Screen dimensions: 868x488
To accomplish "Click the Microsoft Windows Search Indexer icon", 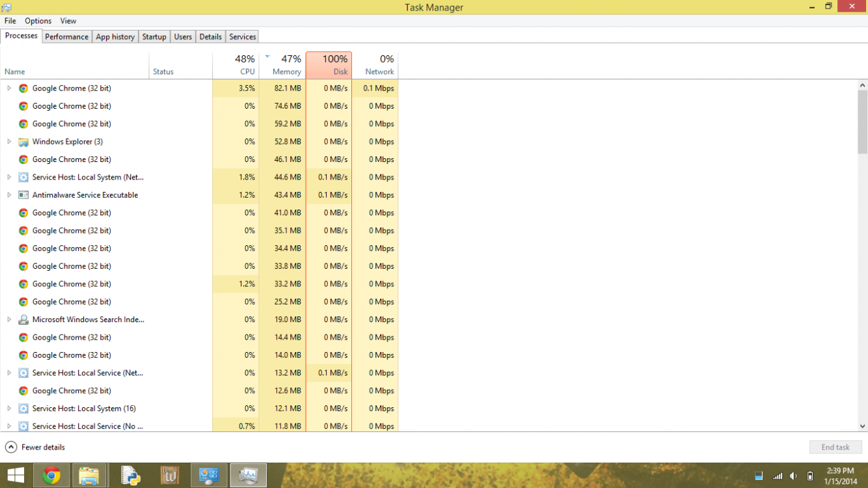I will coord(23,319).
